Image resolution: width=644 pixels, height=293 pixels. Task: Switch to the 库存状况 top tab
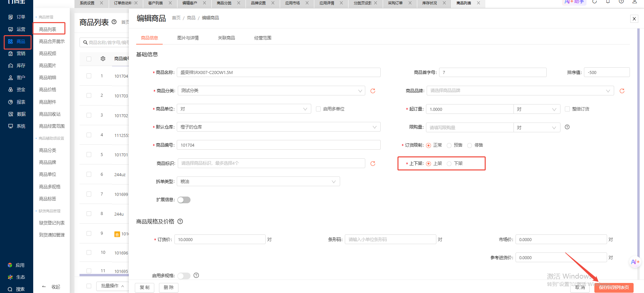tap(429, 3)
